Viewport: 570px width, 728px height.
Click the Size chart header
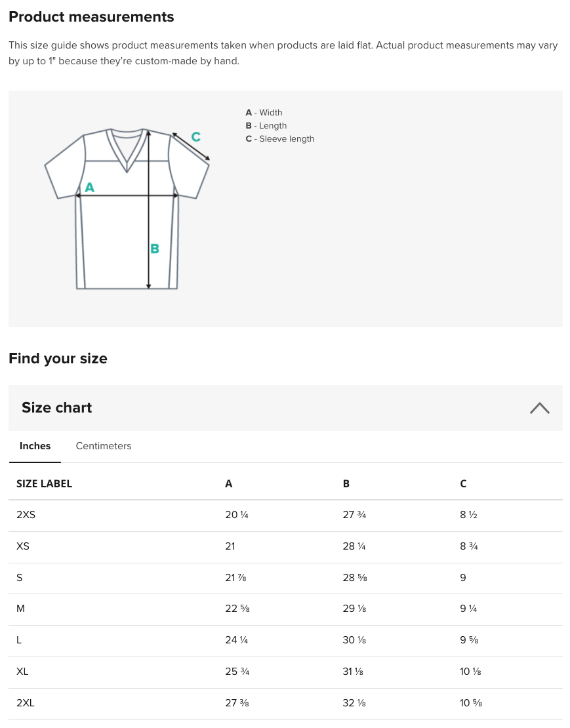pyautogui.click(x=285, y=408)
